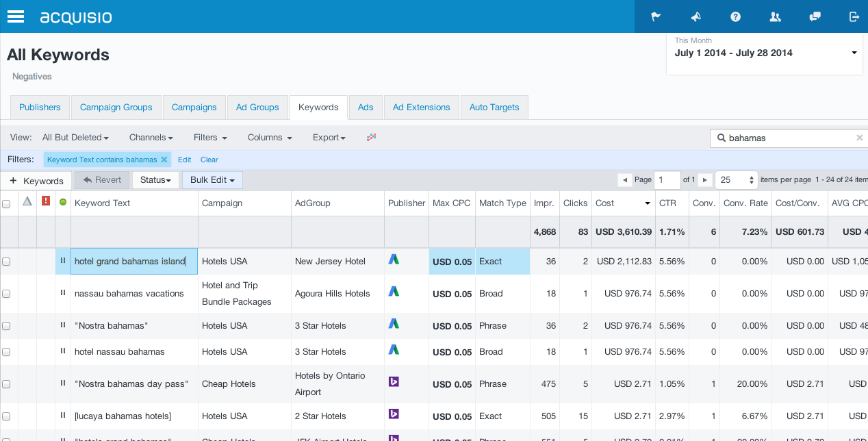The height and width of the screenshot is (441, 868).
Task: Expand the Channels dropdown
Action: (151, 137)
